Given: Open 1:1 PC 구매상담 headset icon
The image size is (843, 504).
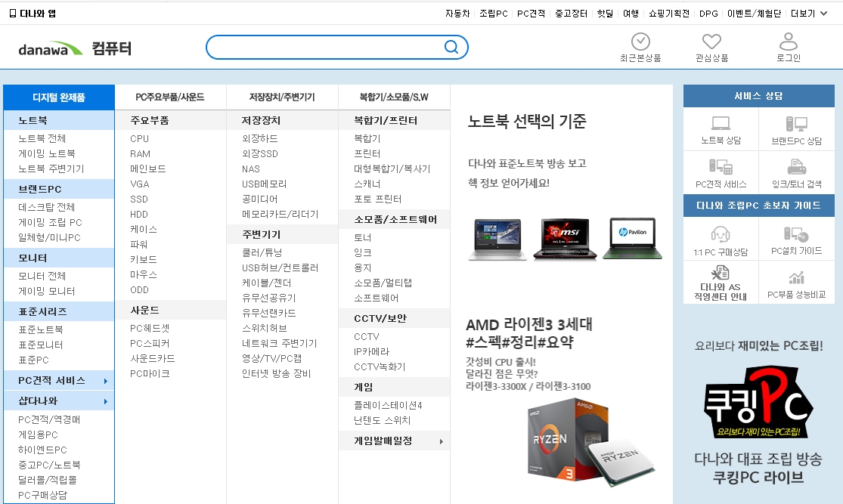Looking at the screenshot, I should [721, 234].
